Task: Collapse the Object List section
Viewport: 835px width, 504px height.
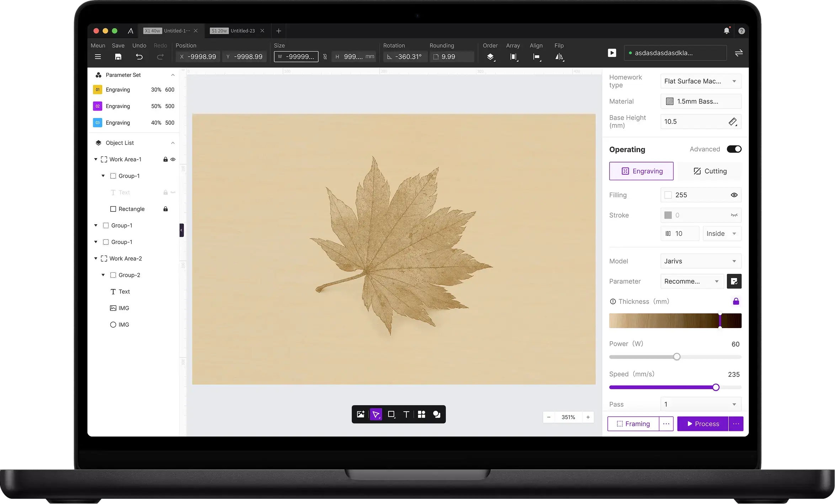Action: click(x=173, y=143)
